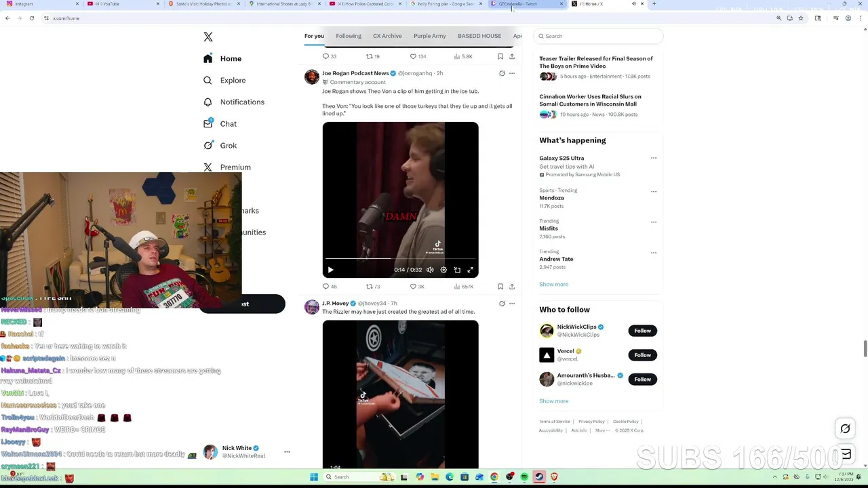Viewport: 868px width, 488px height.
Task: Open more options for Andrew Tate trend
Action: tap(654, 252)
